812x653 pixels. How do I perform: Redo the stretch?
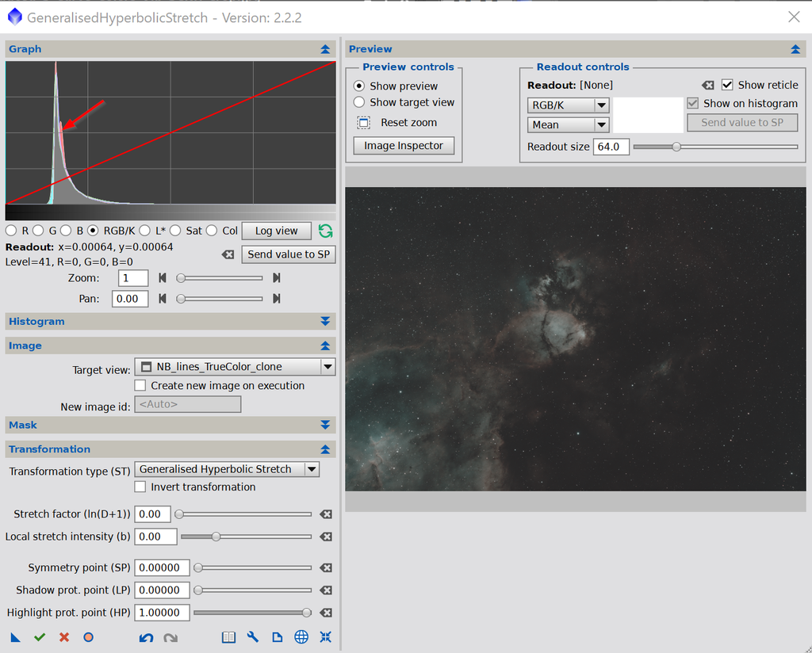click(170, 637)
